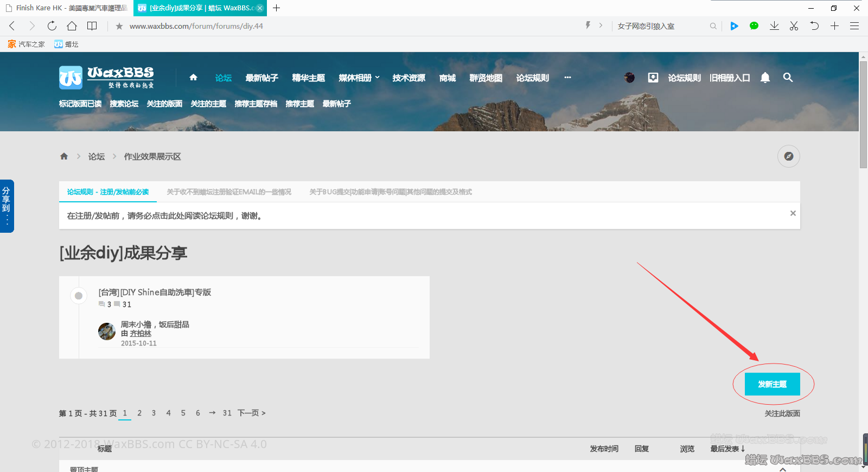The image size is (868, 472).
Task: Click the compass navigation round button
Action: 789,156
